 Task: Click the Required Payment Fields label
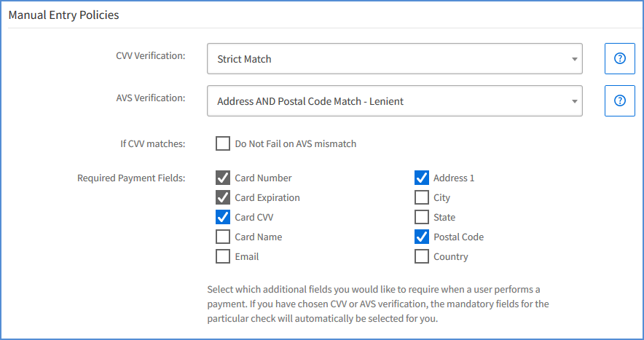point(131,178)
